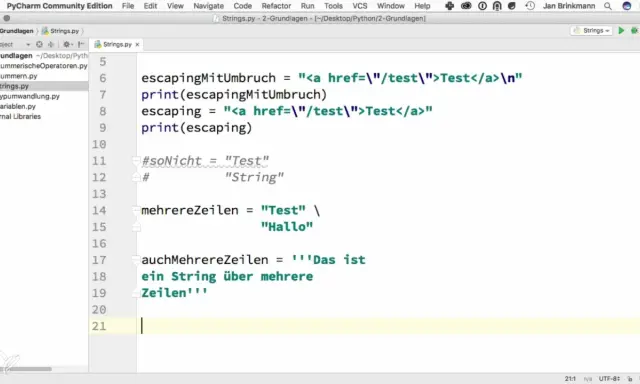The height and width of the screenshot is (384, 640).
Task: Collapse the fold marker at line 17
Action: pos(136,260)
